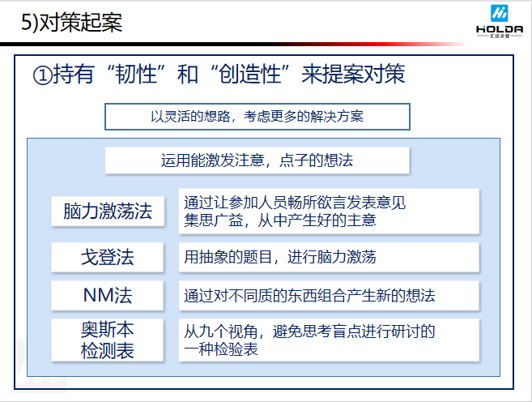Viewport: 532px width, 402px height.
Task: Click the 以灵活的想路 outlined text box
Action: coord(257,116)
